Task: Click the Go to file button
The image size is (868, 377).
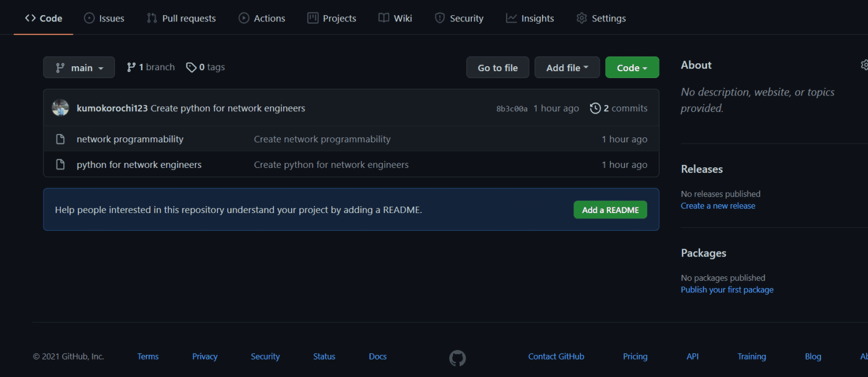Action: click(x=497, y=67)
